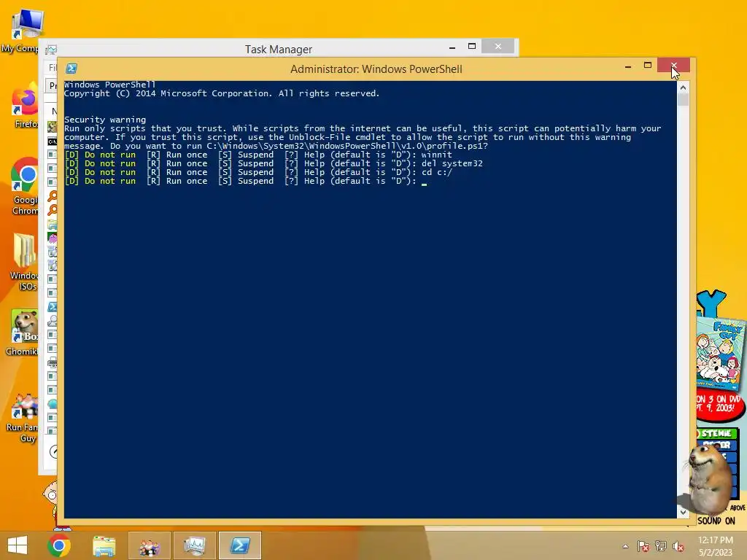Screen dimensions: 747x560
Task: Switch to Task Manager in the taskbar
Action: [x=194, y=545]
